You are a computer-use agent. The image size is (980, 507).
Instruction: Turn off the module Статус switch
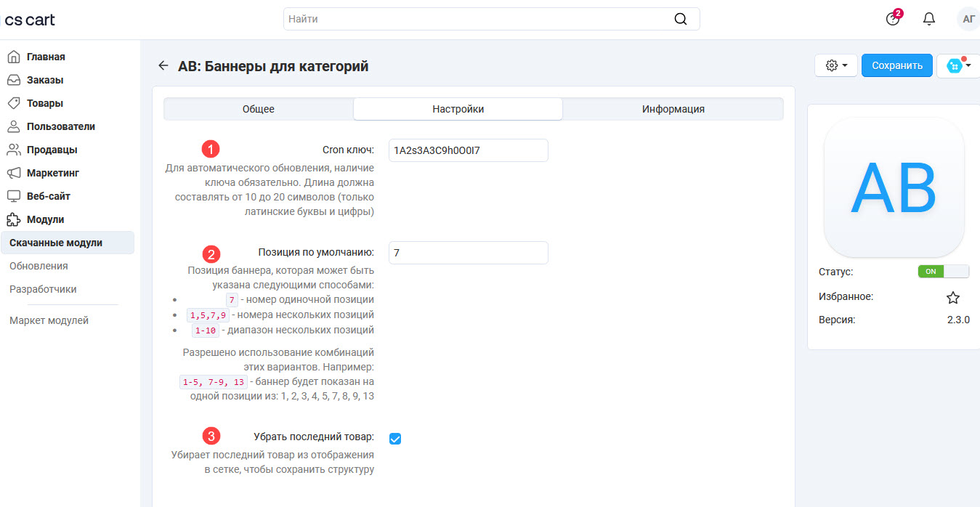(x=944, y=271)
